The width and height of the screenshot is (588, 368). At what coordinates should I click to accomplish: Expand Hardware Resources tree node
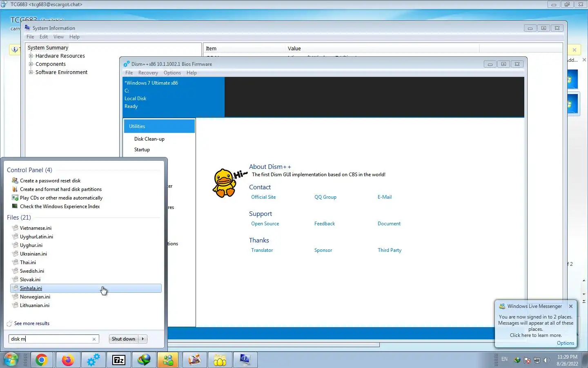tap(31, 56)
